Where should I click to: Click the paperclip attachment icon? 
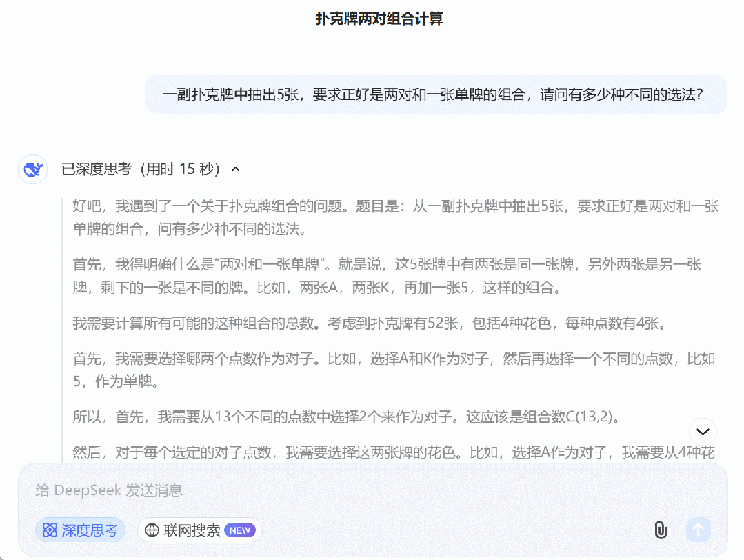point(661,530)
